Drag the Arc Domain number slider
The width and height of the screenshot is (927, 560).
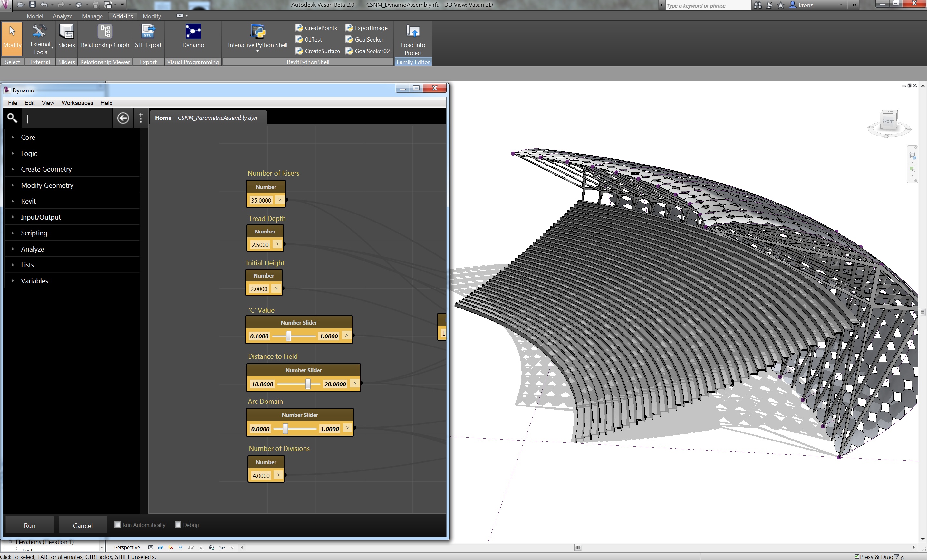pos(286,429)
